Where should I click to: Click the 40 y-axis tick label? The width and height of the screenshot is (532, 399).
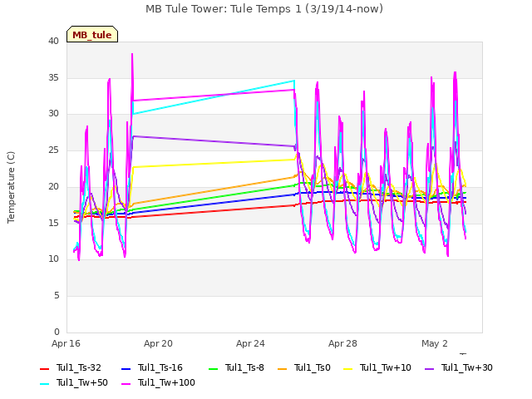click(x=53, y=41)
